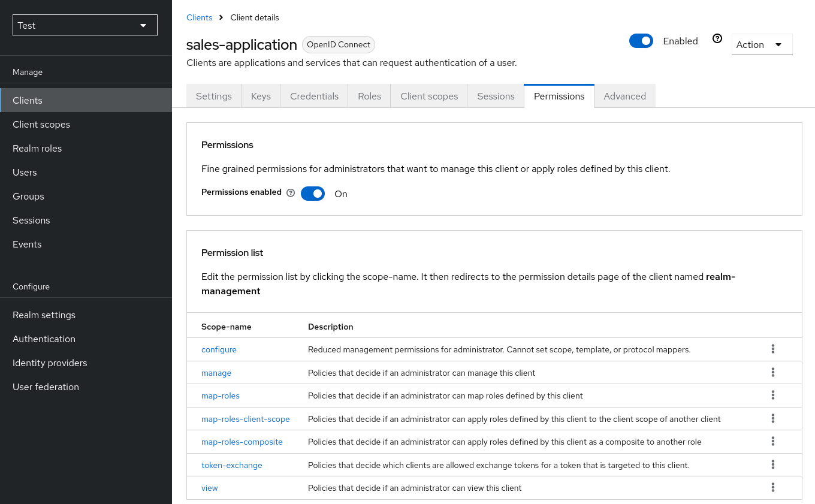Go to Realm settings in the sidebar
The height and width of the screenshot is (504, 815).
pos(44,315)
